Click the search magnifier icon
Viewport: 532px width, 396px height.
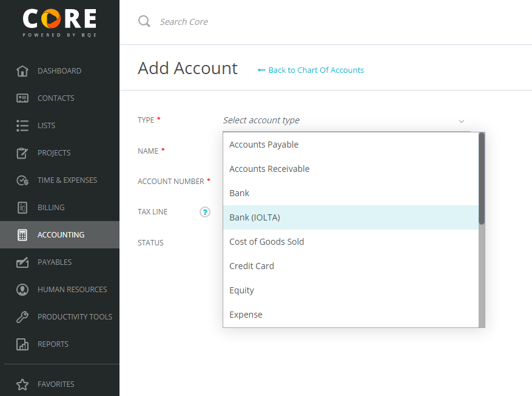144,21
